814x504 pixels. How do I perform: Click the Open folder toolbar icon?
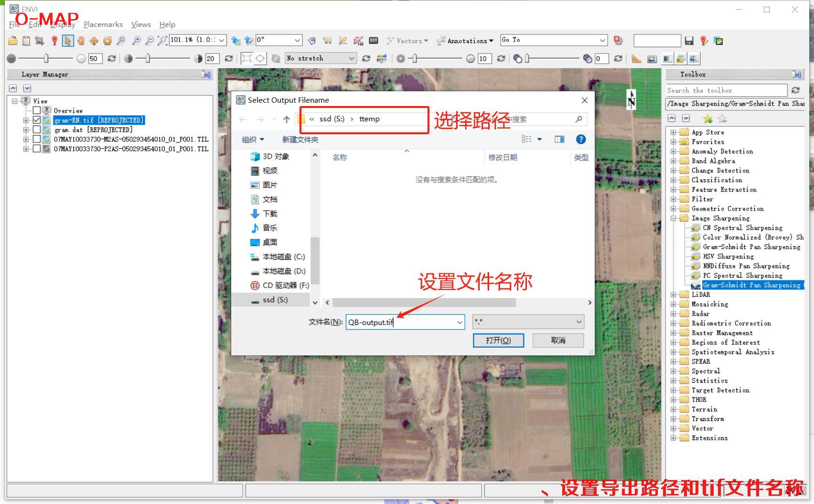pos(13,41)
